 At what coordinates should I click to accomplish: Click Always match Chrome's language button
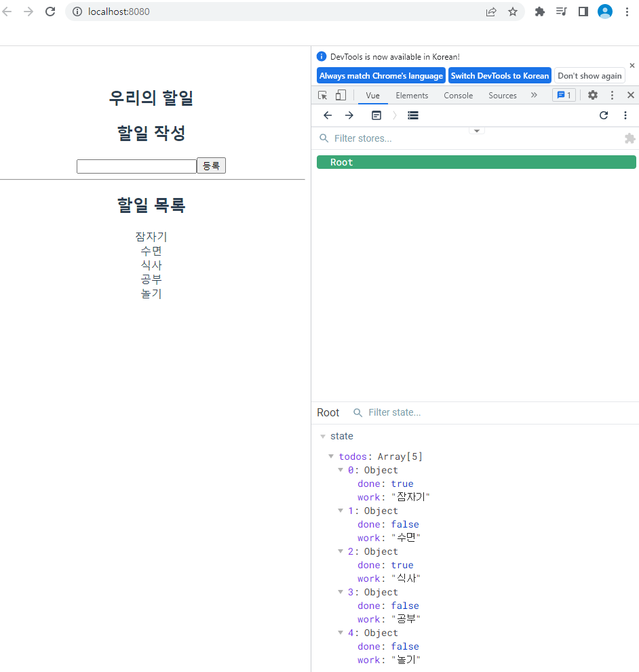[381, 76]
